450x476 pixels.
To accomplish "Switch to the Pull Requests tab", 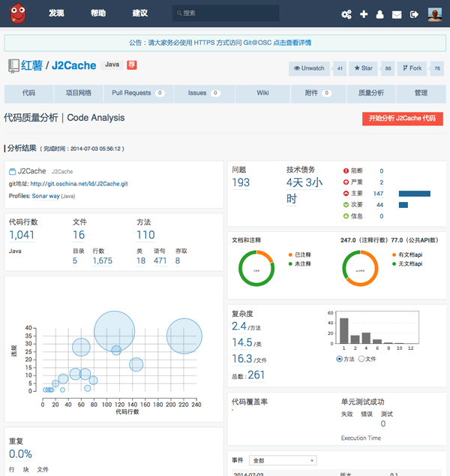I will click(x=138, y=93).
